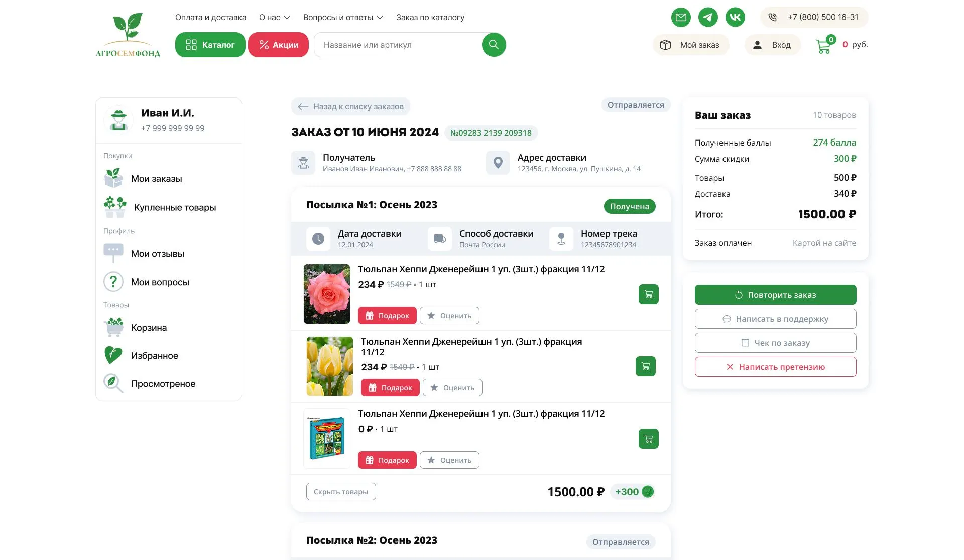
Task: Open the VK social icon
Action: click(735, 17)
